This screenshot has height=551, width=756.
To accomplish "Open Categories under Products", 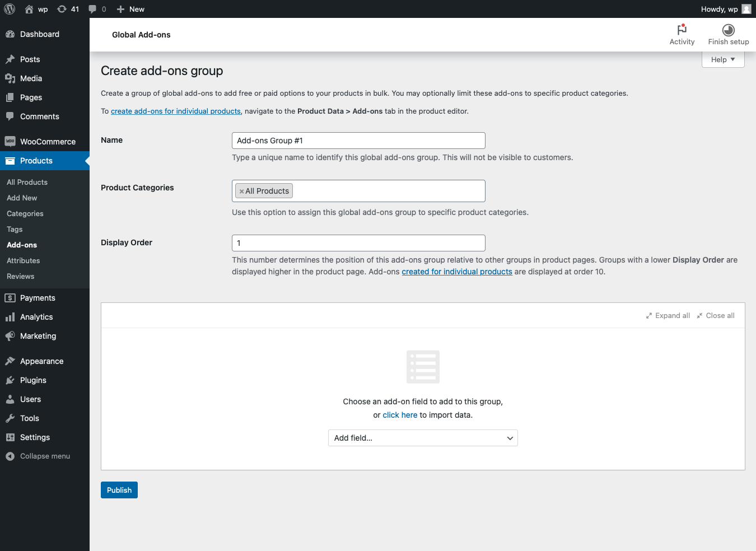I will click(25, 213).
